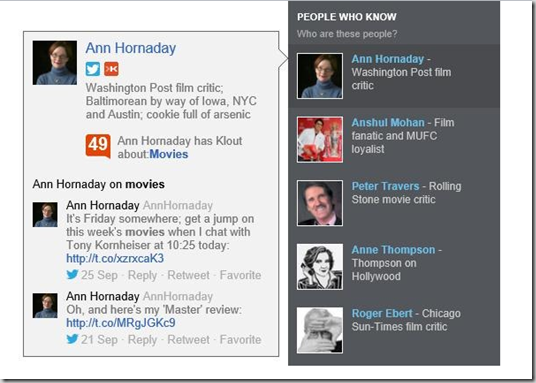Click the Ann Hornaday heading name link
The height and width of the screenshot is (383, 536).
[x=131, y=48]
